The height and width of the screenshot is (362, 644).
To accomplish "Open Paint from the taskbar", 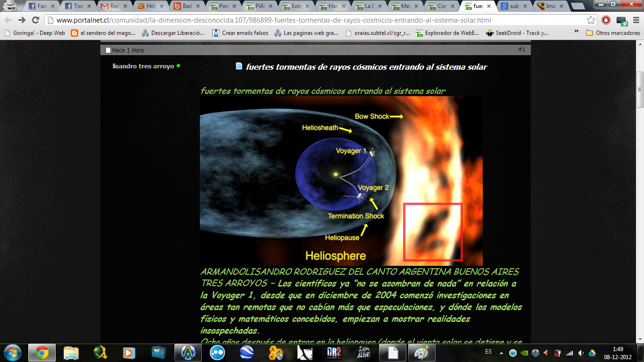I will point(422,353).
